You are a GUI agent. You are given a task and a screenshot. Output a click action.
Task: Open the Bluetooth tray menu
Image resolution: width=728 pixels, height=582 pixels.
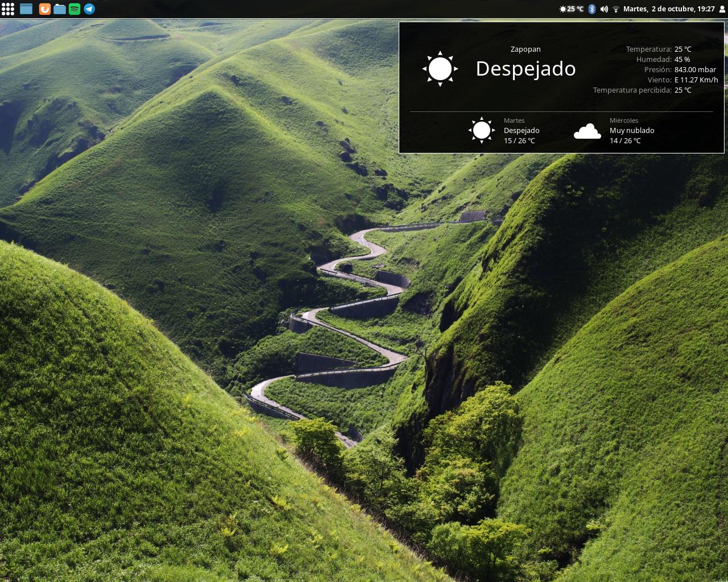coord(591,9)
